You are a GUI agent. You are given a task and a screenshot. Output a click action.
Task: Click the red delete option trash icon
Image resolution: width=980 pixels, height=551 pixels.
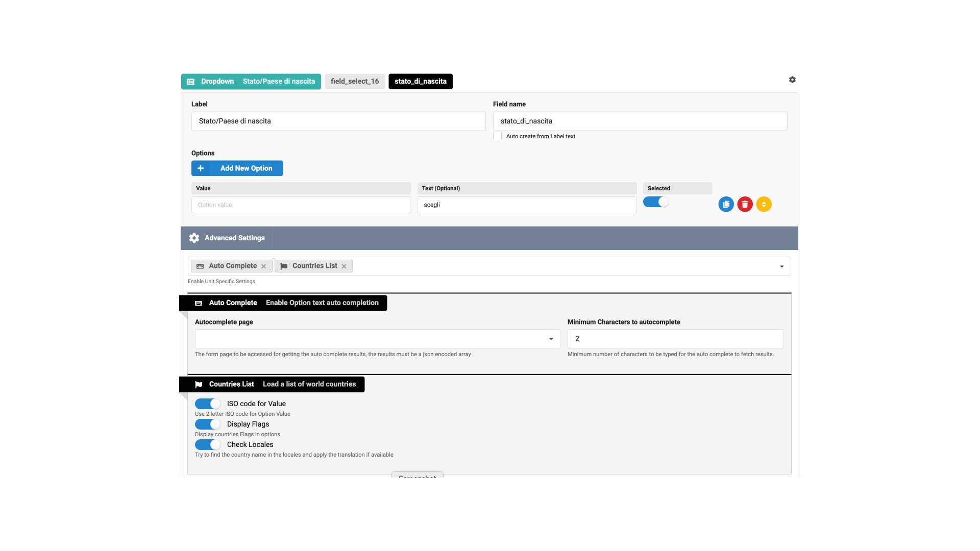[x=745, y=204]
